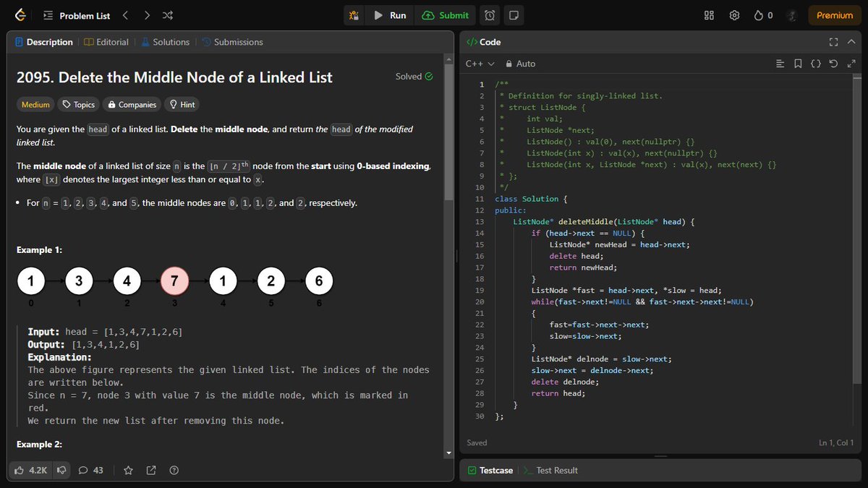The width and height of the screenshot is (868, 488).
Task: Click the 'class Solution {' line
Action: (532, 199)
